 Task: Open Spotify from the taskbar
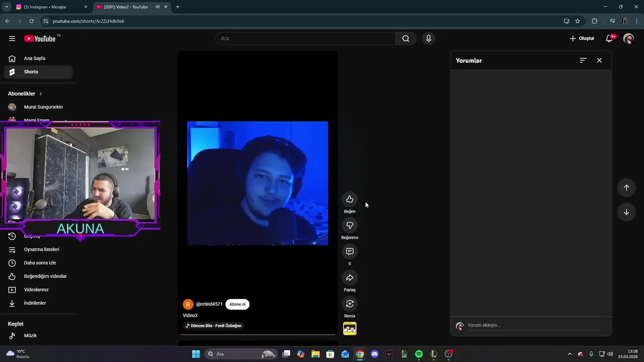click(x=419, y=354)
